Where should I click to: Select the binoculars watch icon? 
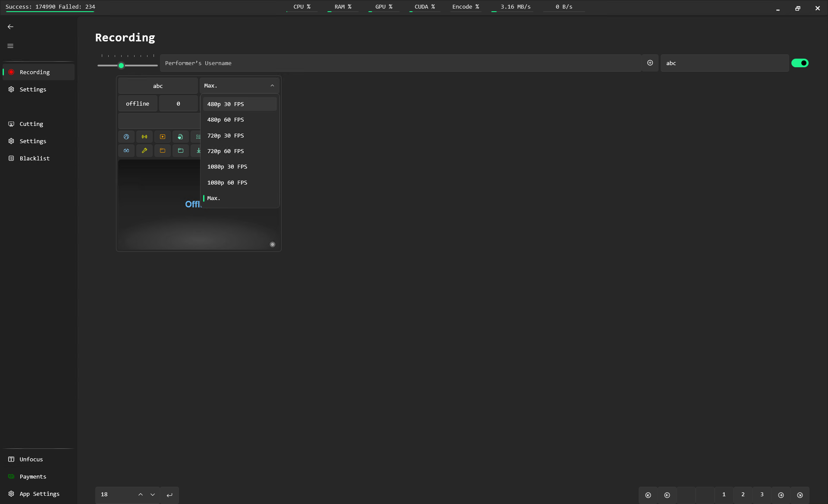tap(126, 150)
